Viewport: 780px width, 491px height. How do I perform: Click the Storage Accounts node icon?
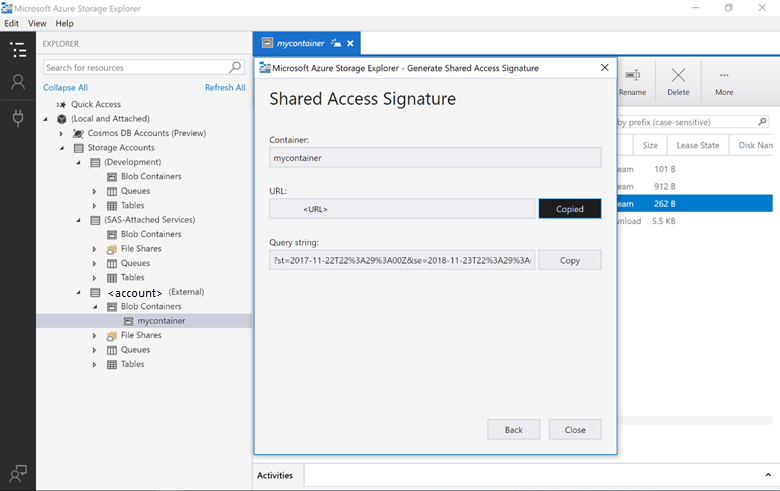click(79, 148)
